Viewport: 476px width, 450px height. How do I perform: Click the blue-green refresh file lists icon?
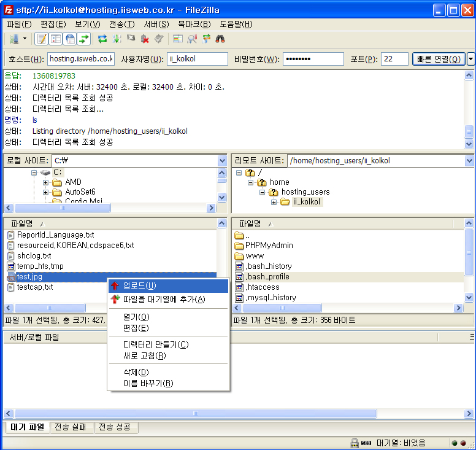[102, 39]
